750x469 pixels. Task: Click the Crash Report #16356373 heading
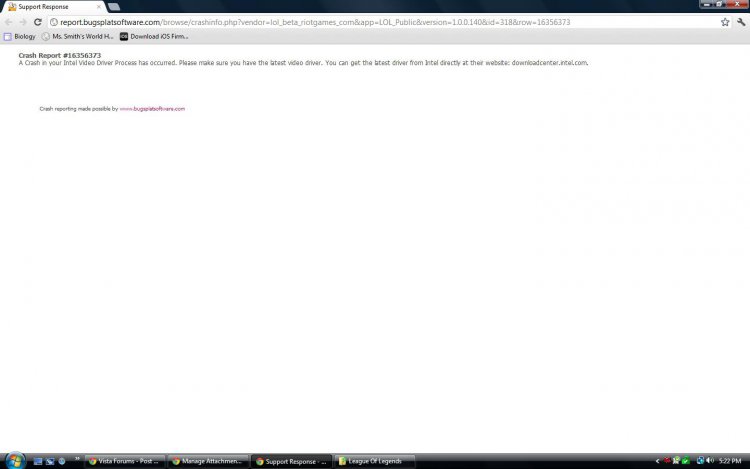click(60, 55)
